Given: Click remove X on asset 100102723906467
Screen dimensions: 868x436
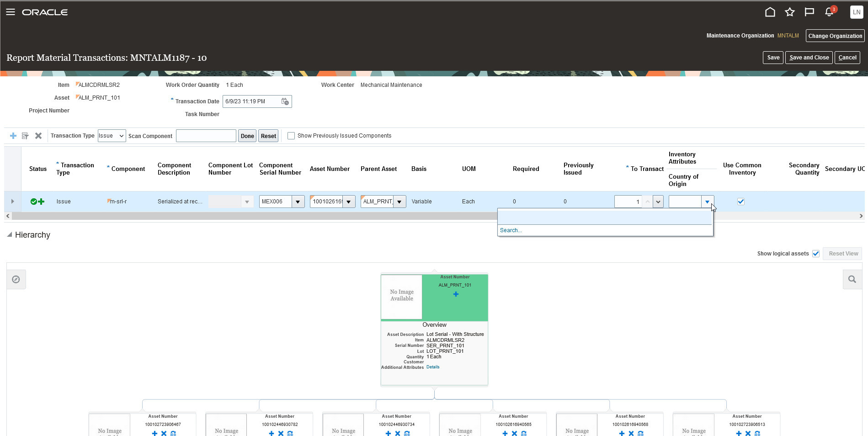Looking at the screenshot, I should click(164, 433).
